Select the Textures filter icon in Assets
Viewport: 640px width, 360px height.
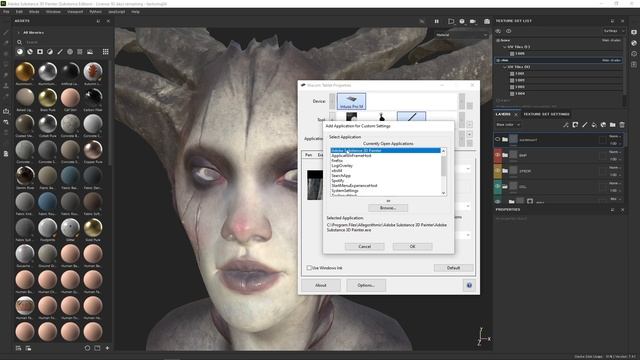tap(80, 52)
